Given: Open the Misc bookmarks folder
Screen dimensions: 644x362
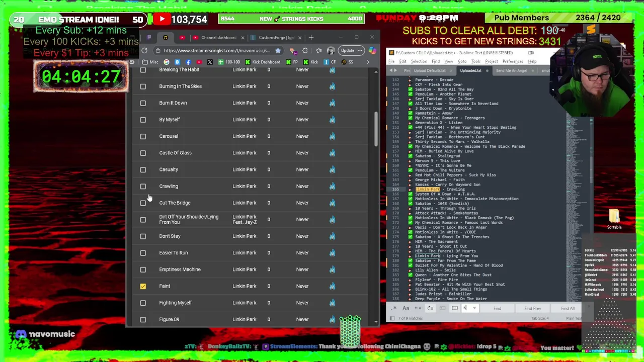Looking at the screenshot, I should coord(150,62).
